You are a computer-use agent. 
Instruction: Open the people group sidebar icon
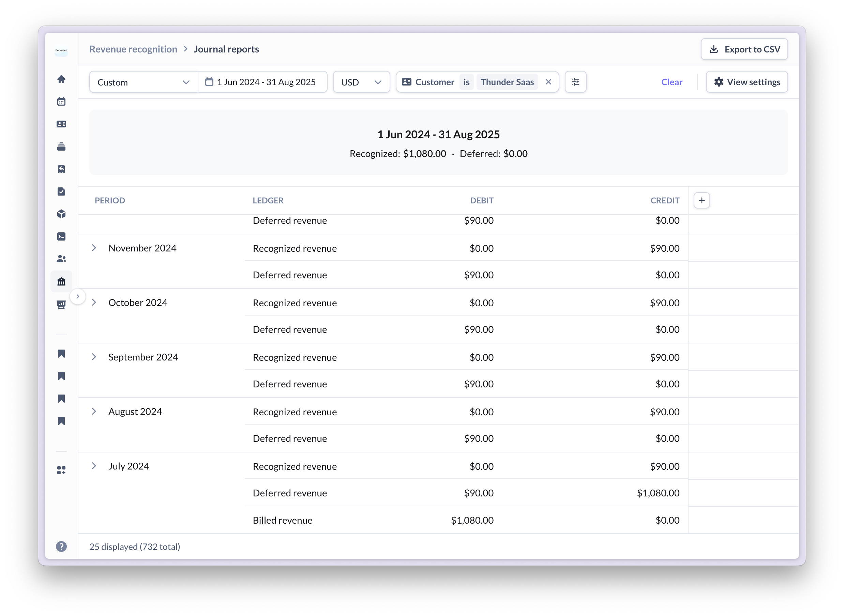(61, 259)
